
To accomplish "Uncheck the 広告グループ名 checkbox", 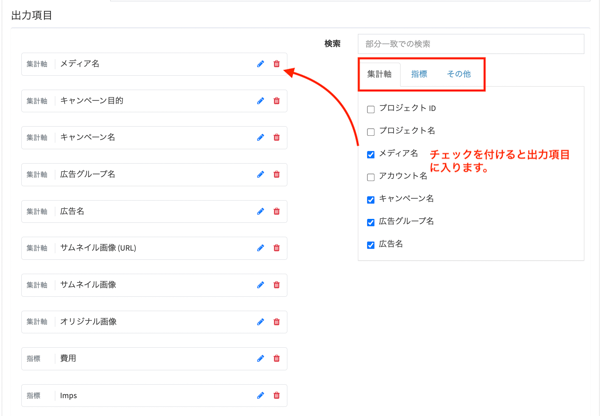I will point(371,222).
